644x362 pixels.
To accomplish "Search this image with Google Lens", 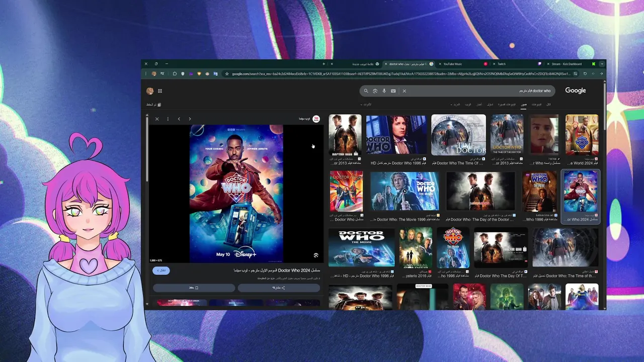I will point(316,255).
